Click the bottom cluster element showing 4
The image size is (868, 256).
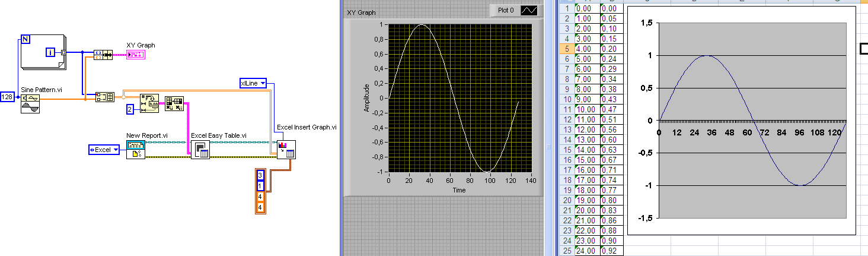pyautogui.click(x=260, y=207)
